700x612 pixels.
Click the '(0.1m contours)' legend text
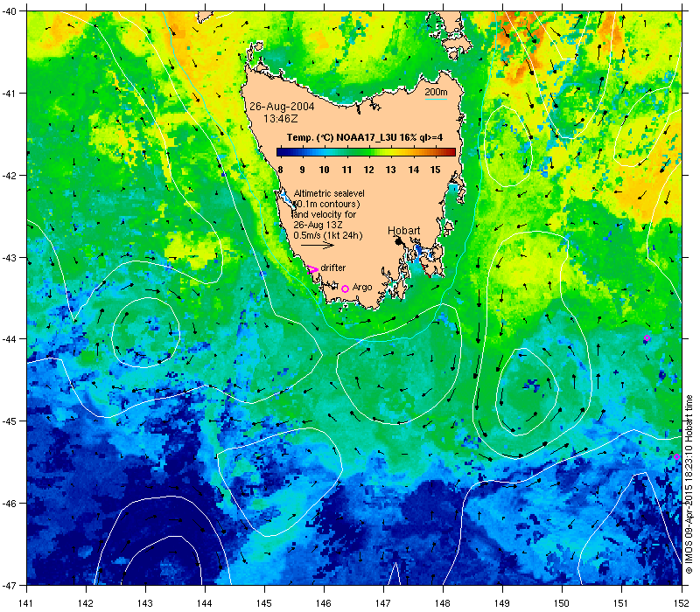pyautogui.click(x=325, y=204)
